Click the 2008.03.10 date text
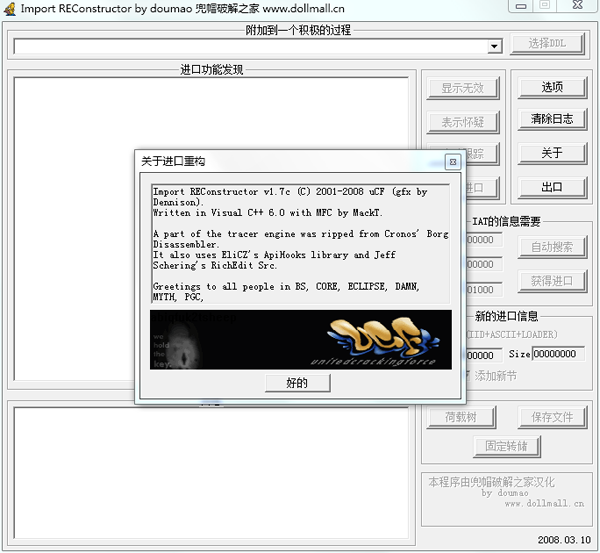 tap(564, 540)
